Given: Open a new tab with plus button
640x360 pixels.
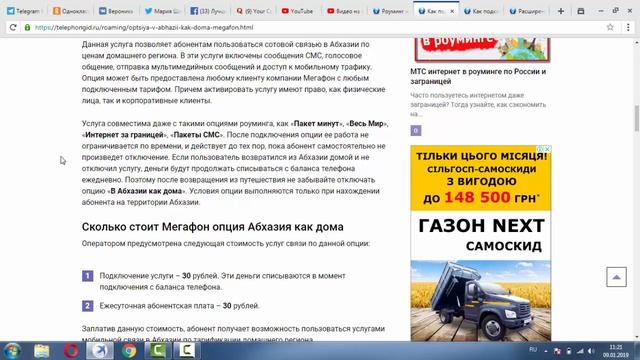Looking at the screenshot, I should (x=561, y=11).
